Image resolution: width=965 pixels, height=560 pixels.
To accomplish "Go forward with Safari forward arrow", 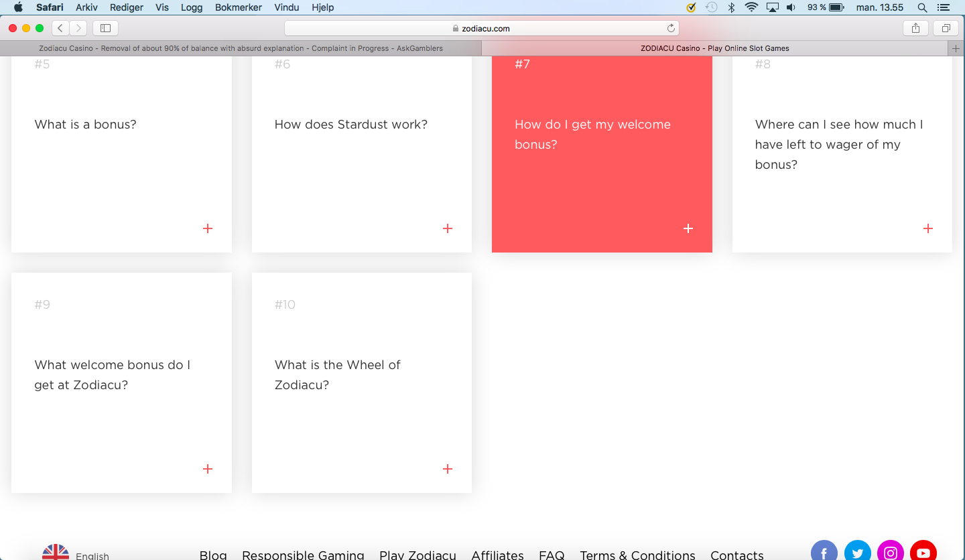I will pyautogui.click(x=78, y=28).
